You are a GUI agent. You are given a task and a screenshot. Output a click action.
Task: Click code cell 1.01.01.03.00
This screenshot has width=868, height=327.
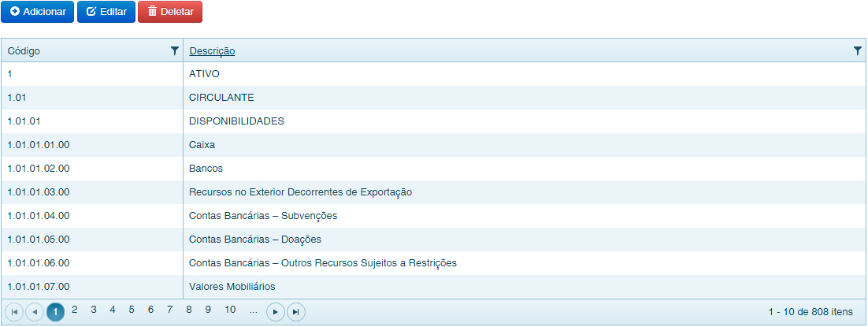92,192
